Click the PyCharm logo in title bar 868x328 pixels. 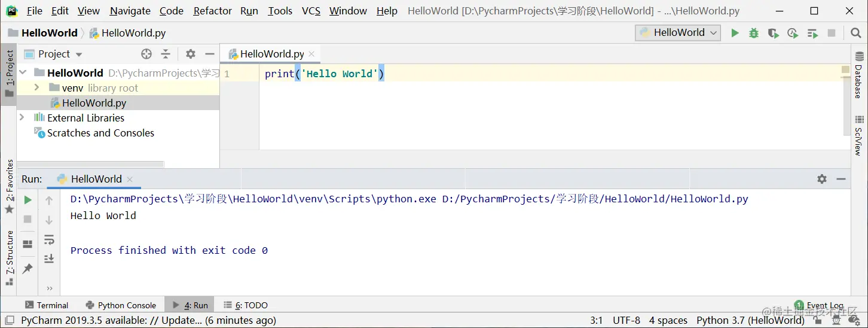[x=12, y=11]
